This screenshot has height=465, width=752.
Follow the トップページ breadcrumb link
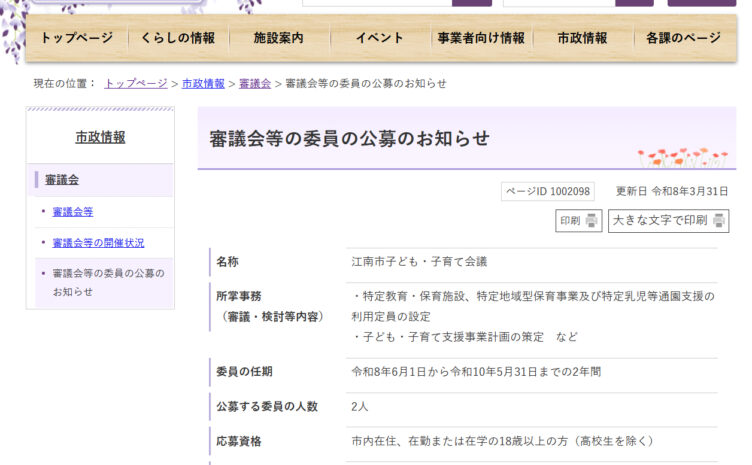tap(136, 83)
